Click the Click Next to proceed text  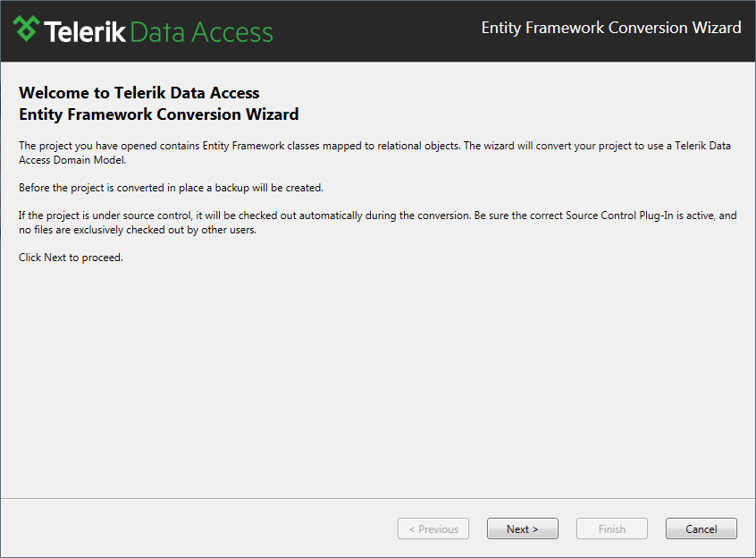click(71, 258)
